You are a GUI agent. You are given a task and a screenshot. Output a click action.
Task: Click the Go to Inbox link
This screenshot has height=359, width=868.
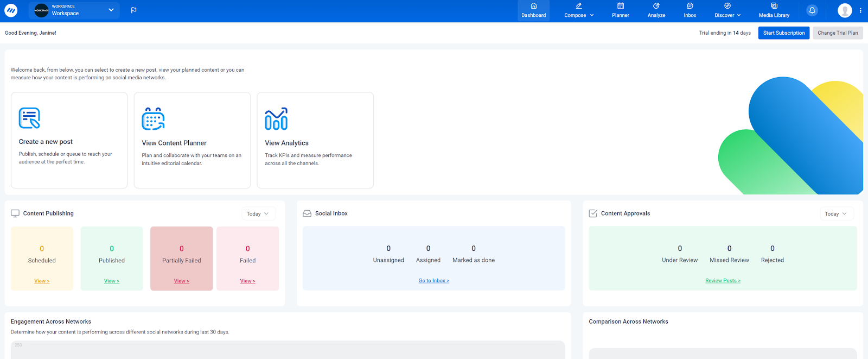coord(434,281)
